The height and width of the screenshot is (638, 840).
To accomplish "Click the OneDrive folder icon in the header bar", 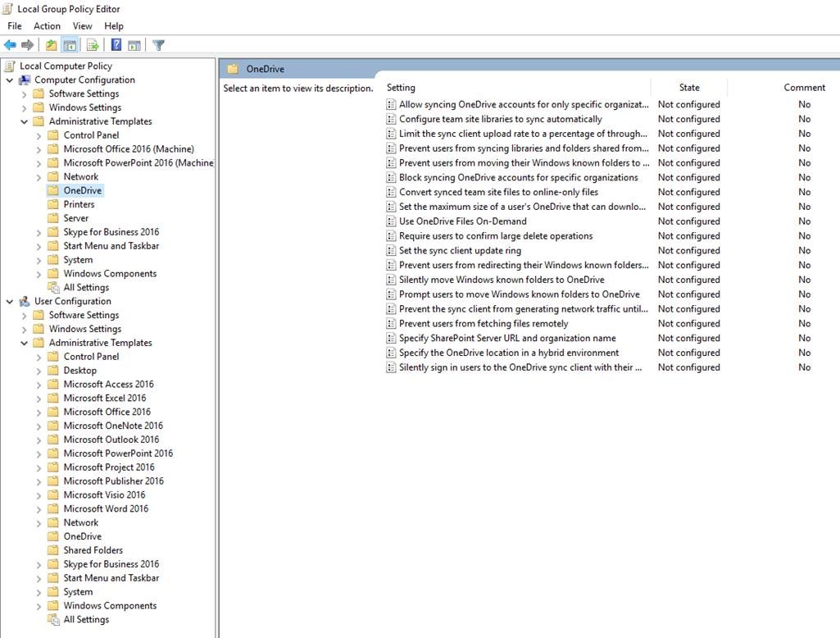I will 233,69.
